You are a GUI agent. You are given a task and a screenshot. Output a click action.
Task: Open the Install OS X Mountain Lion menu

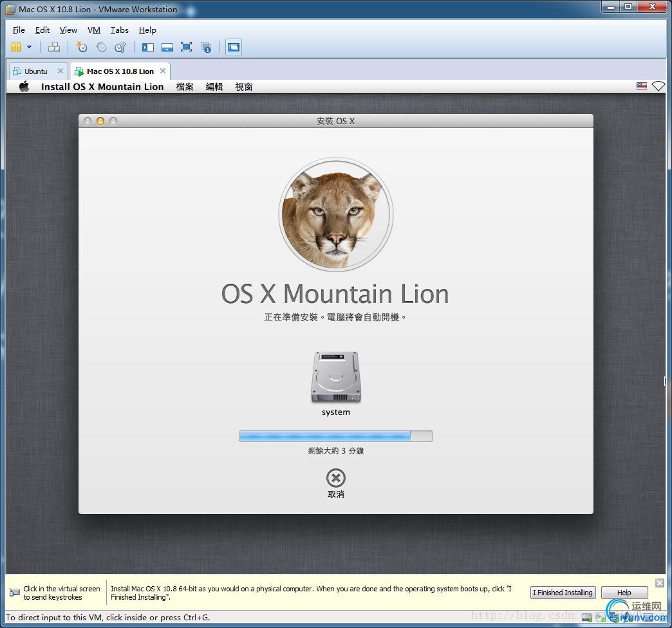pyautogui.click(x=102, y=86)
